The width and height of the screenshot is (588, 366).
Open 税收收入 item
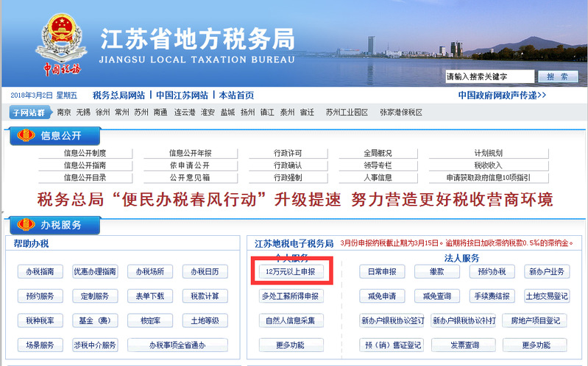point(488,165)
